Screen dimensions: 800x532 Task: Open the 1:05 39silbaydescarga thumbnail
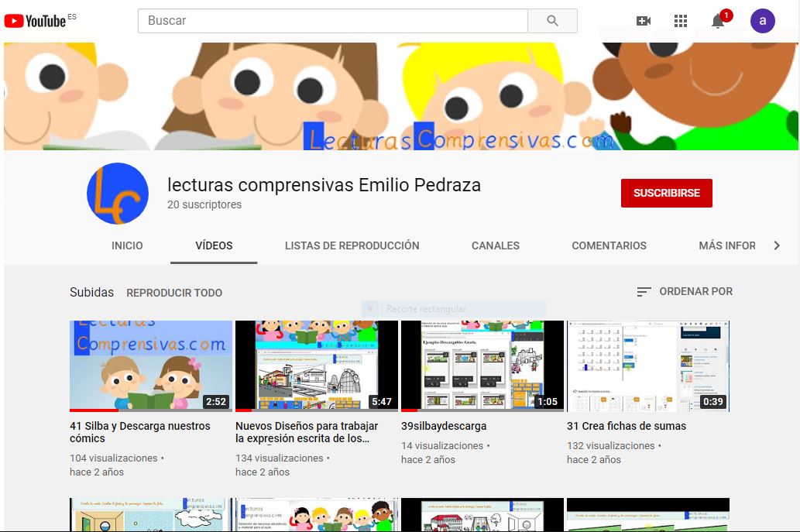pos(482,366)
